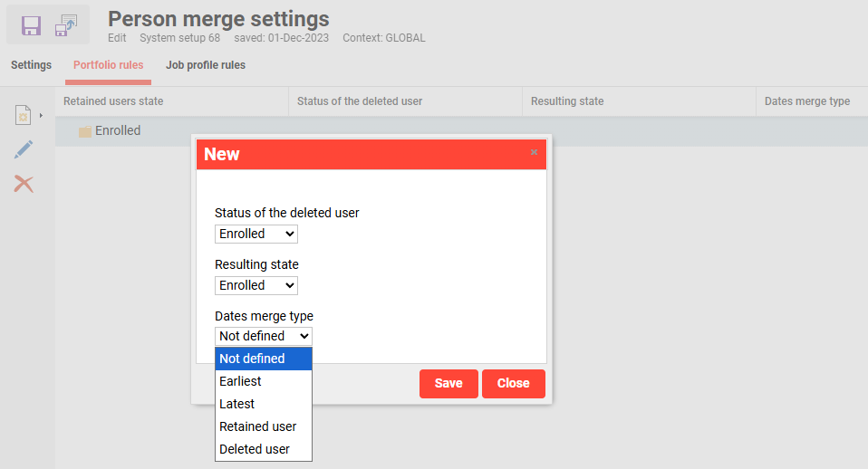This screenshot has width=868, height=469.
Task: Open Status of the deleted user dropdown
Action: point(256,234)
